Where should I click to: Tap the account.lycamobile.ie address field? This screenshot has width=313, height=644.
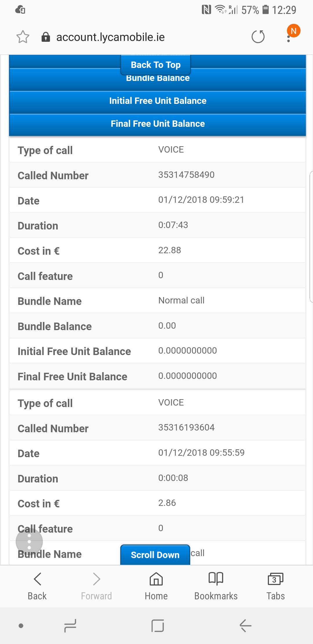point(110,37)
